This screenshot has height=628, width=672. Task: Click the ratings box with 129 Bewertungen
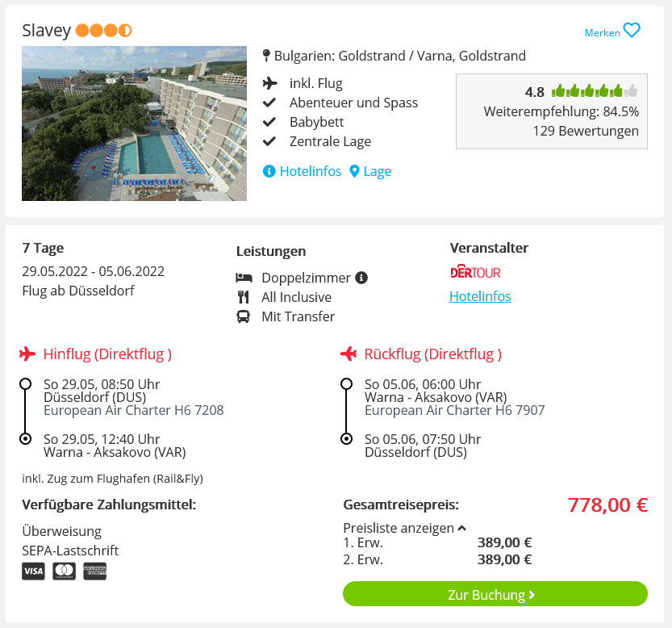(x=552, y=111)
